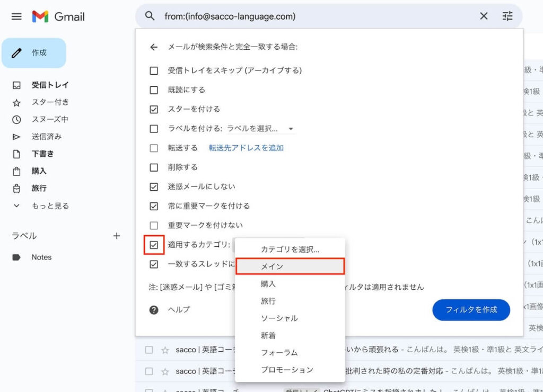Enable the 既読にする checkbox
This screenshot has width=543, height=392.
tap(154, 90)
